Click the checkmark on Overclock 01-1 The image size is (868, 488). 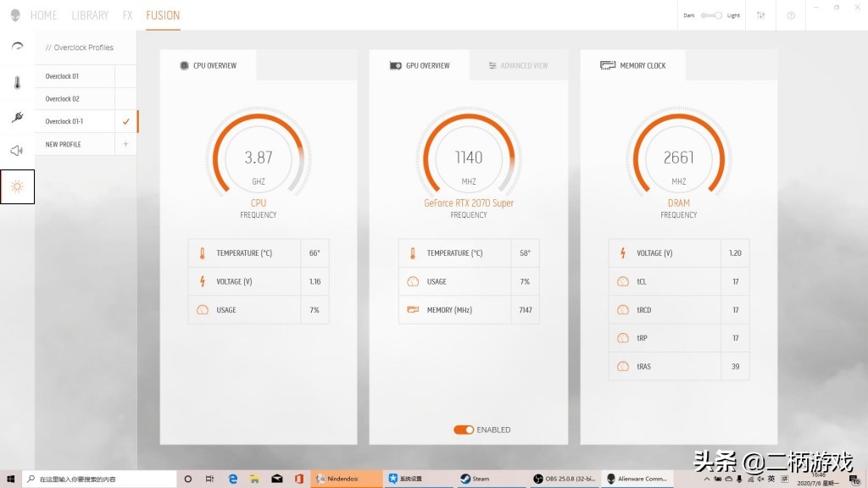click(126, 121)
